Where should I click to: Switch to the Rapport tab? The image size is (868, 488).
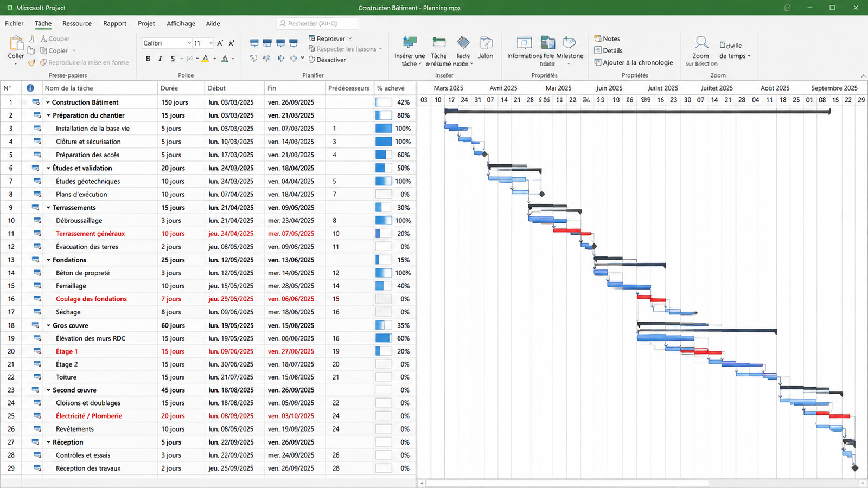pyautogui.click(x=115, y=23)
